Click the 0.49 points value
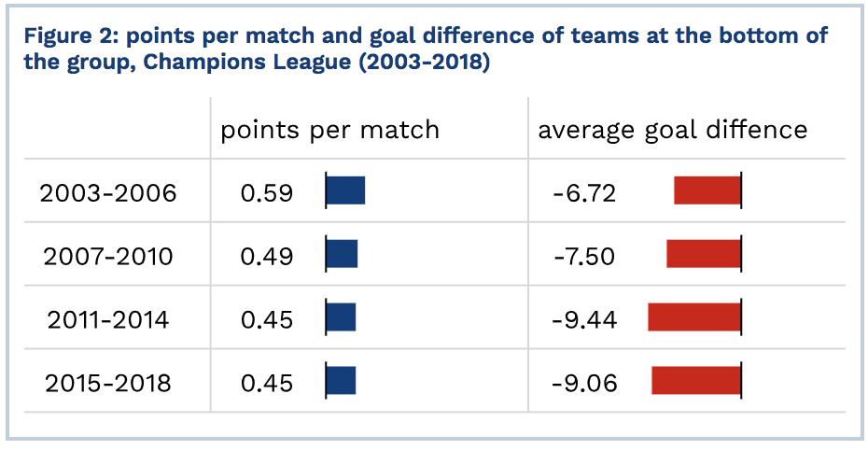Image resolution: width=868 pixels, height=450 pixels. (x=266, y=256)
